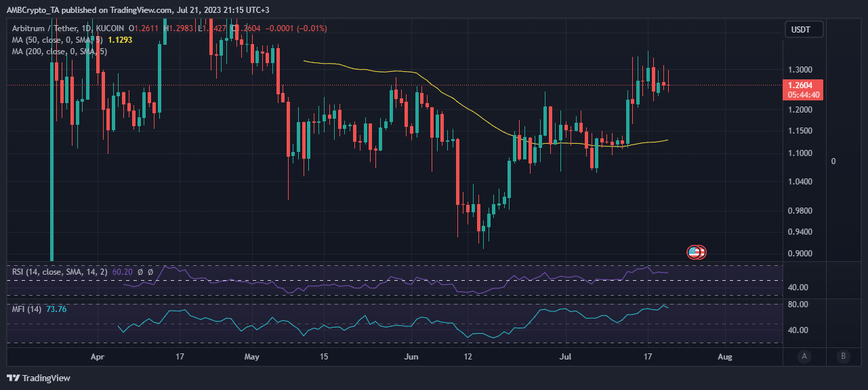Open the USDT currency selector
868x390 pixels.
(804, 29)
